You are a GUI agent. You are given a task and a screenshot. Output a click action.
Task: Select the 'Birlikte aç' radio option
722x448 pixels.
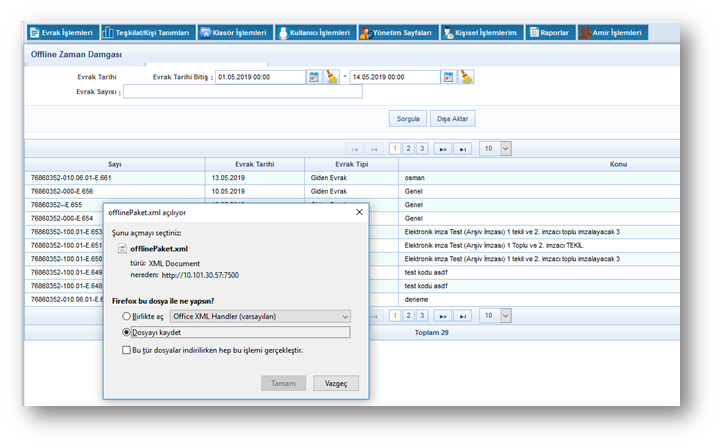pos(126,316)
